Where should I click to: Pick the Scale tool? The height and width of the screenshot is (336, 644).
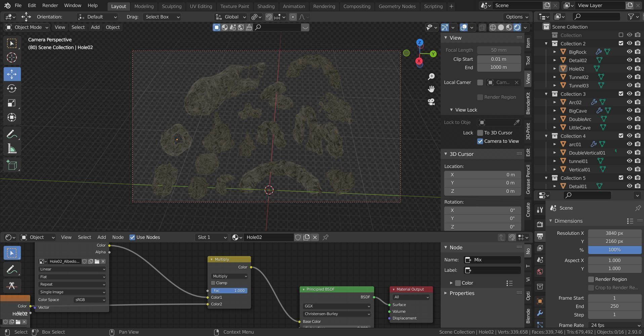point(12,103)
